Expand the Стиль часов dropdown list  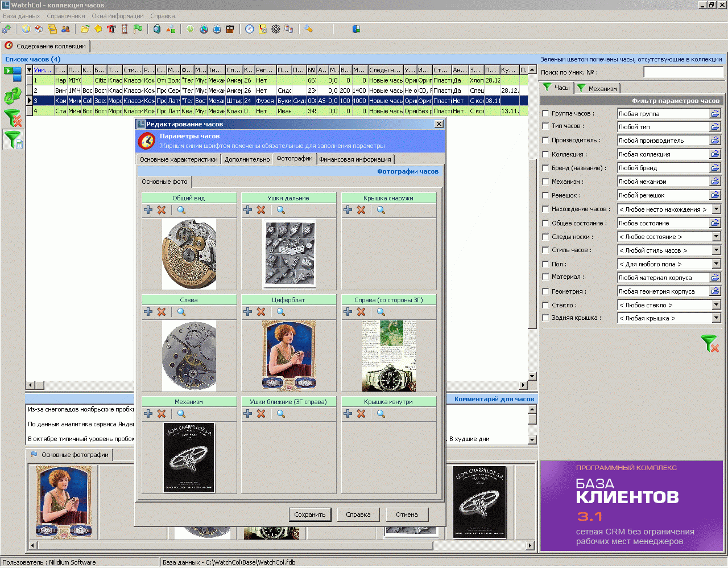(x=716, y=250)
